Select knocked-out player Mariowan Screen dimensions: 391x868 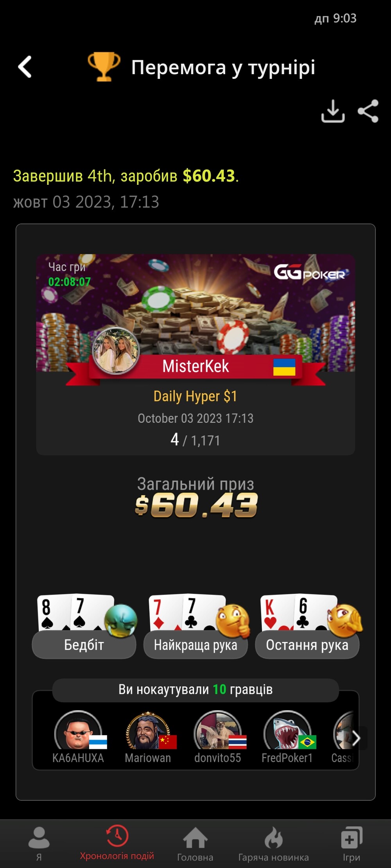[148, 737]
